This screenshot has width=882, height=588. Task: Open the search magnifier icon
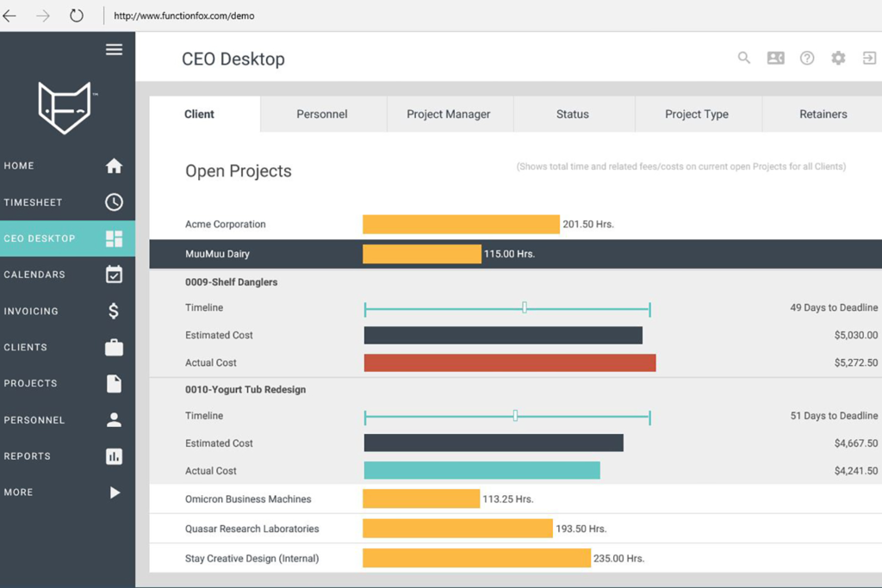(744, 59)
